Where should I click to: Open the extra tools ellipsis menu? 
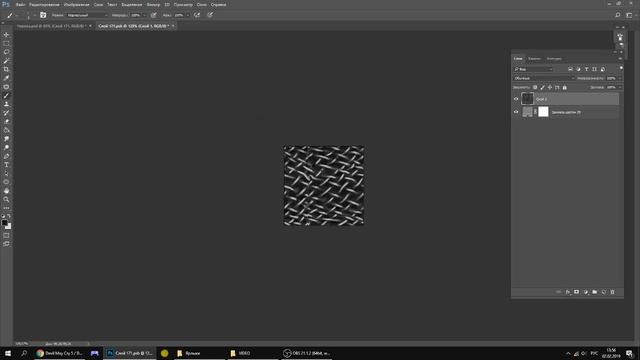[6, 208]
